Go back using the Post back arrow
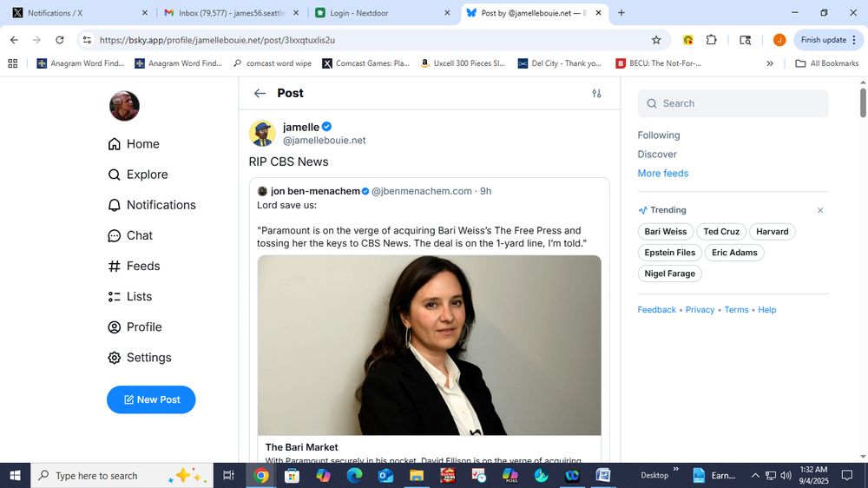 260,93
